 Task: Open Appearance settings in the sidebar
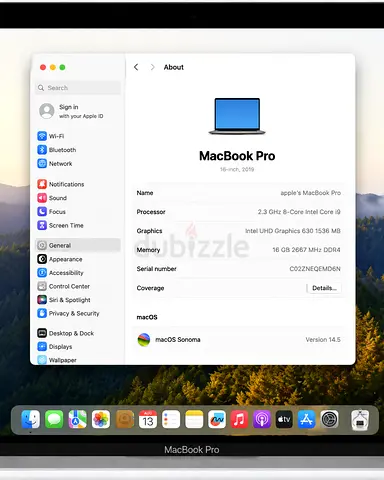pyautogui.click(x=60, y=259)
